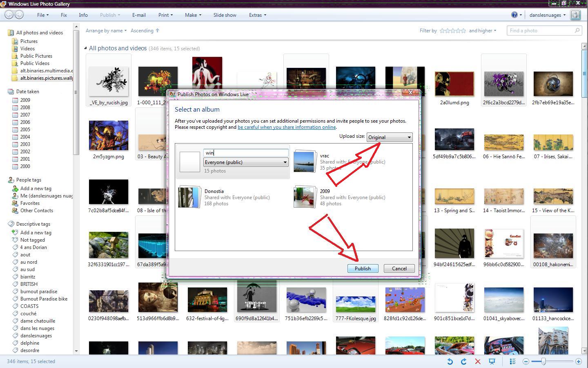Close the Publish Photos dialog
The height and width of the screenshot is (368, 588).
pyautogui.click(x=410, y=92)
